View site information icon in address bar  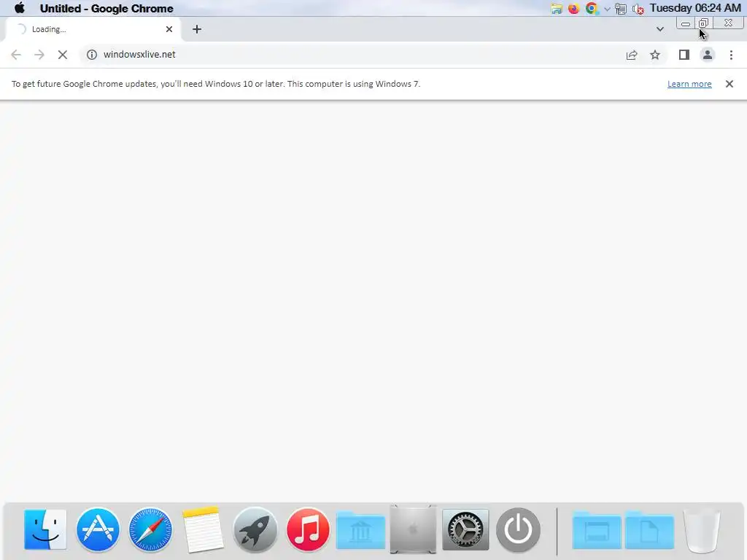click(x=91, y=54)
